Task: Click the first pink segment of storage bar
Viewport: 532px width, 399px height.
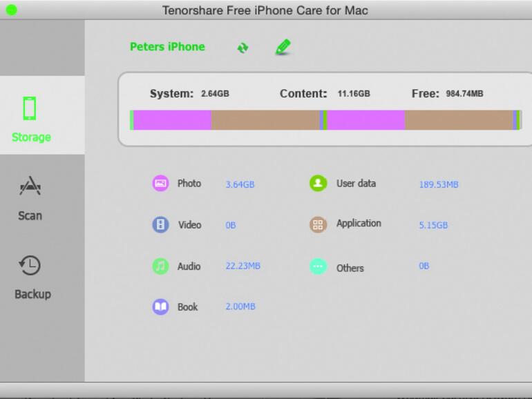Action: click(172, 120)
